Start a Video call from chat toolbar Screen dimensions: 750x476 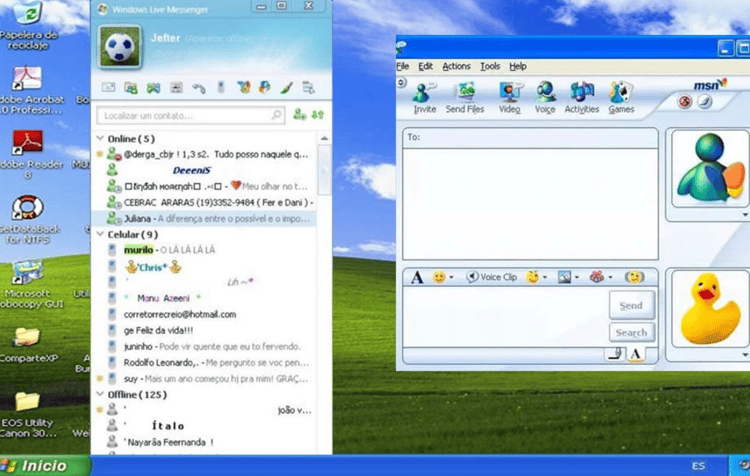[509, 98]
